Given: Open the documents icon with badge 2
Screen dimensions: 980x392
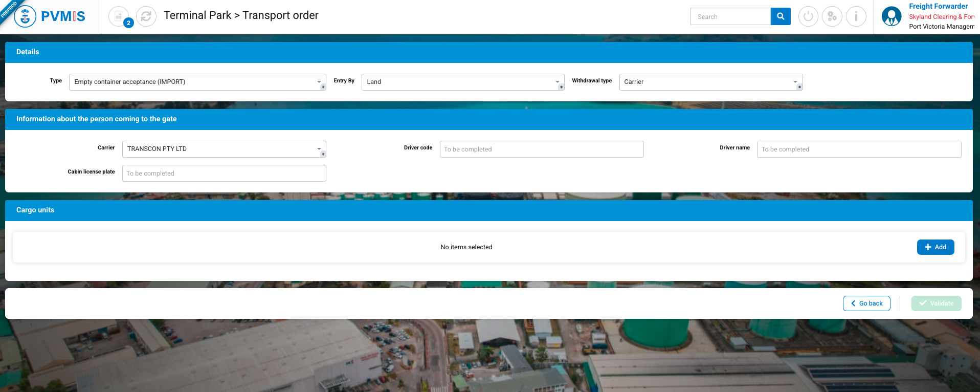Looking at the screenshot, I should [x=119, y=16].
